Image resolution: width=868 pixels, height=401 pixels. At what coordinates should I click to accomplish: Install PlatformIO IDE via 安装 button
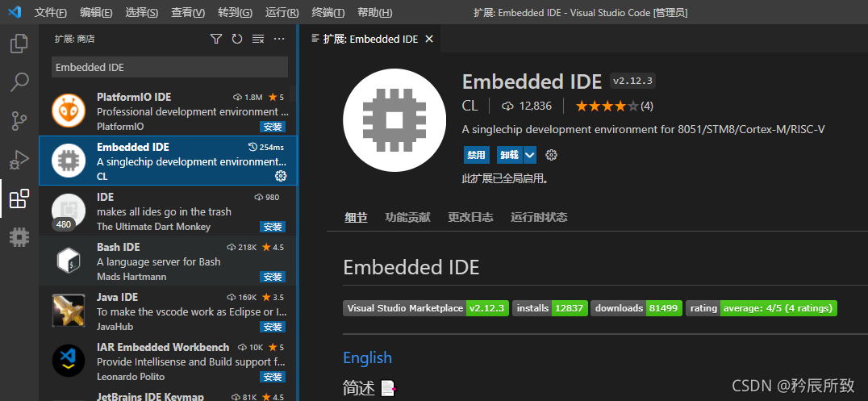(x=273, y=127)
